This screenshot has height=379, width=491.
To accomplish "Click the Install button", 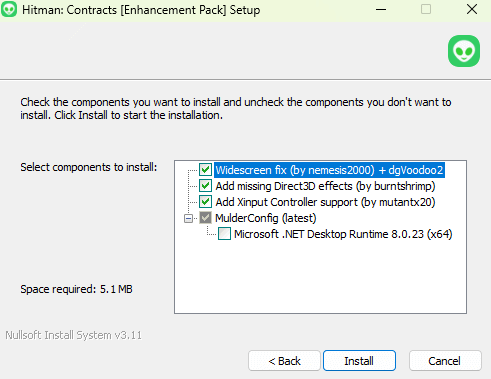I will point(359,361).
